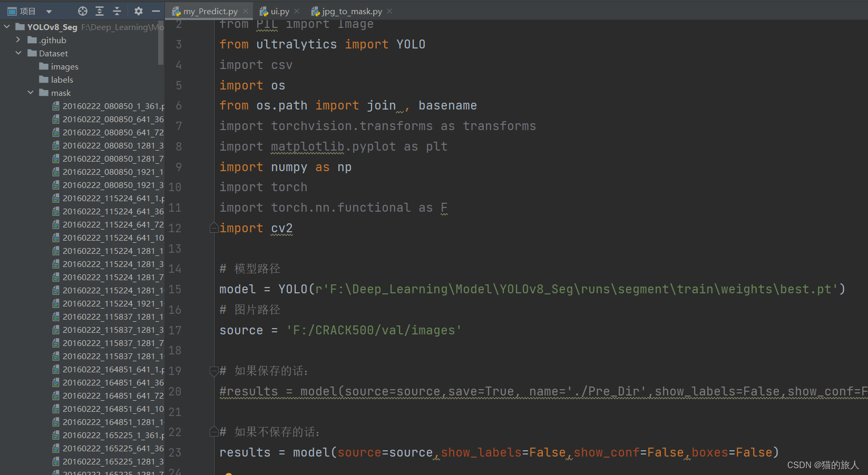Image resolution: width=868 pixels, height=475 pixels.
Task: Click 'YOLO' in the ultralytics import line
Action: (411, 44)
